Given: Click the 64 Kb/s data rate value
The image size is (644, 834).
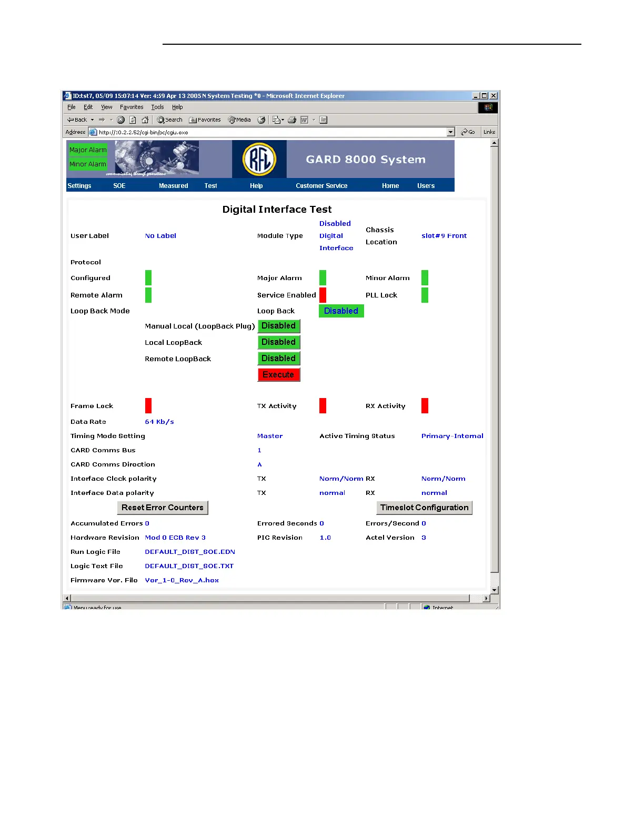Looking at the screenshot, I should point(159,422).
